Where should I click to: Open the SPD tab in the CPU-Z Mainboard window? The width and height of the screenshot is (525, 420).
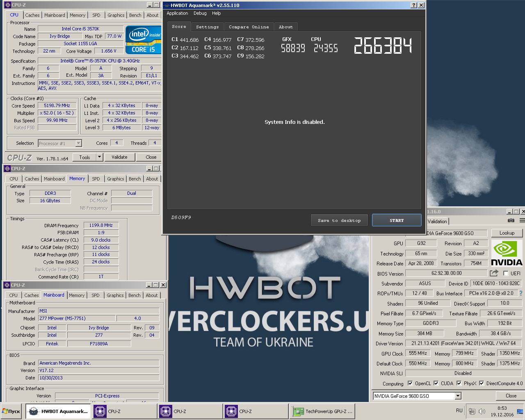point(96,295)
